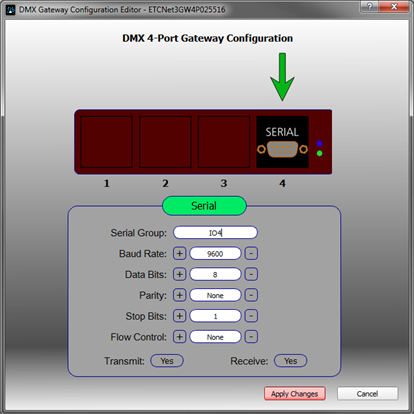Toggle the Receive Yes setting

(x=291, y=361)
